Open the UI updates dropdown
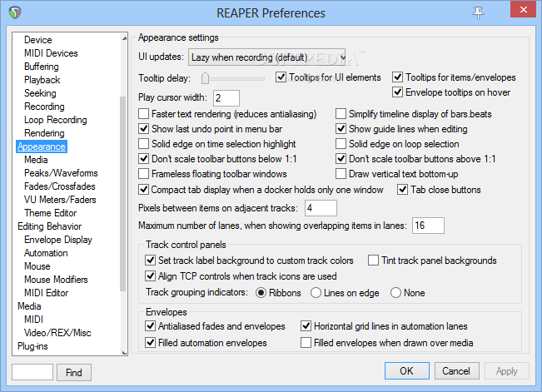This screenshot has height=392, width=542. (267, 57)
